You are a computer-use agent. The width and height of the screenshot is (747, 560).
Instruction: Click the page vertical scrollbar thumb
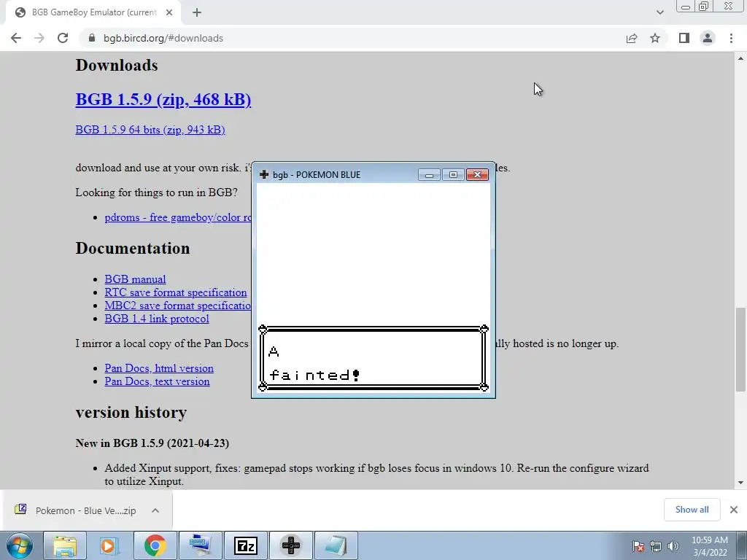(x=740, y=349)
